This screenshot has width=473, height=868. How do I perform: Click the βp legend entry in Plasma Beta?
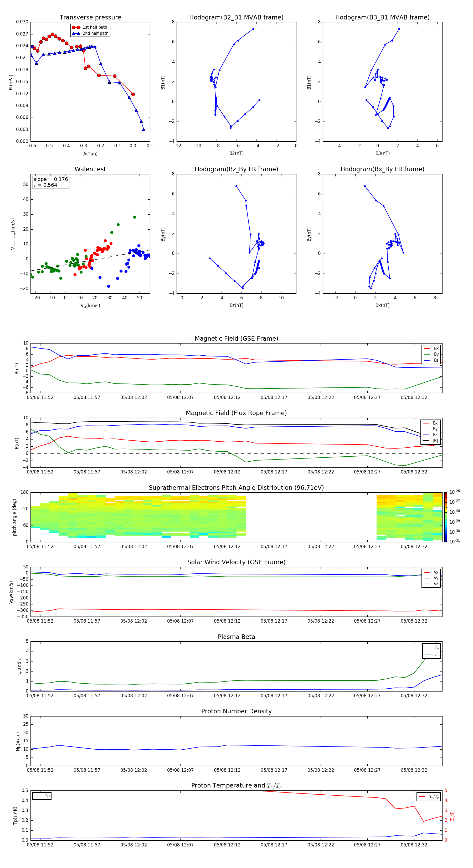(432, 647)
